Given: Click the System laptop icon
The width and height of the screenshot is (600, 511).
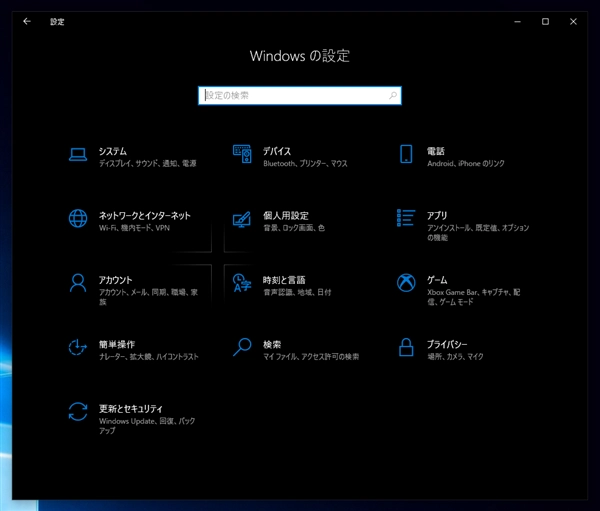Looking at the screenshot, I should point(78,155).
